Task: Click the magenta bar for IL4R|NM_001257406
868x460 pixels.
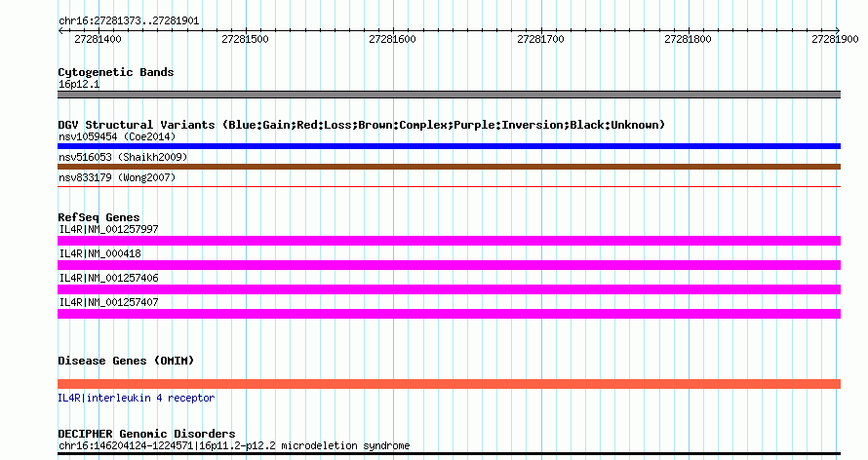Action: click(x=449, y=289)
